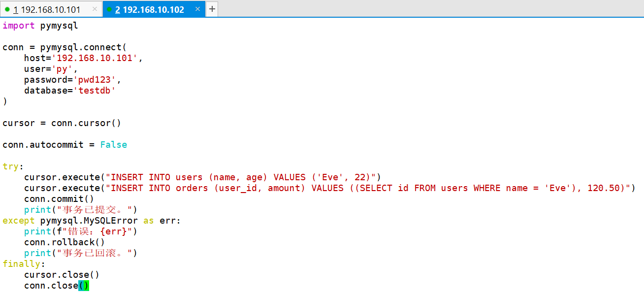Click the host value '192.168.10.101'

tap(97, 58)
